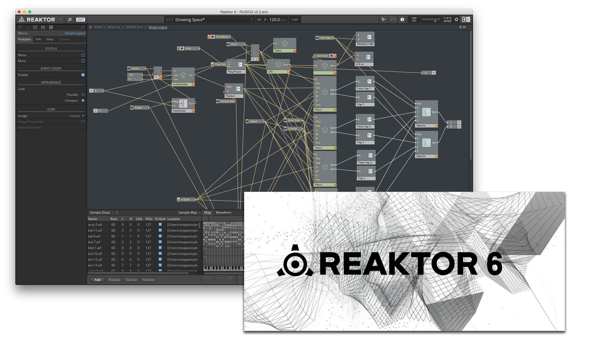The image size is (591, 364).
Task: Open the Reaktor main menu dropdown arrow
Action: click(60, 19)
